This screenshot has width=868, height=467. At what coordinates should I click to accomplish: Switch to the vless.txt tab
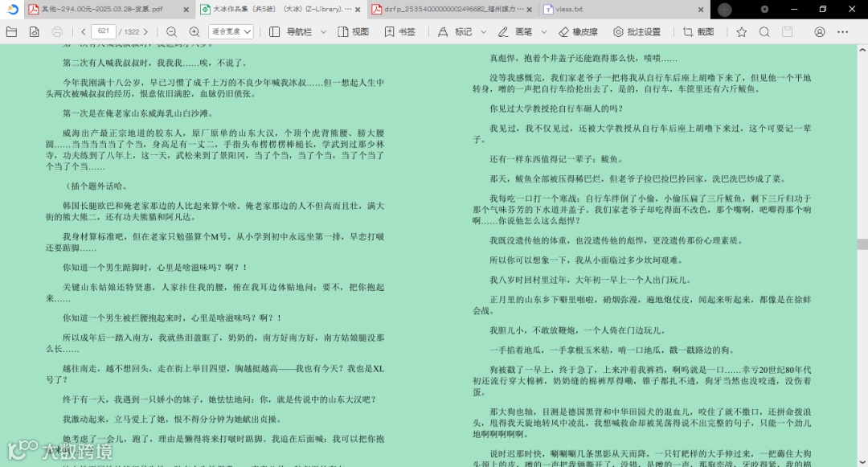619,10
